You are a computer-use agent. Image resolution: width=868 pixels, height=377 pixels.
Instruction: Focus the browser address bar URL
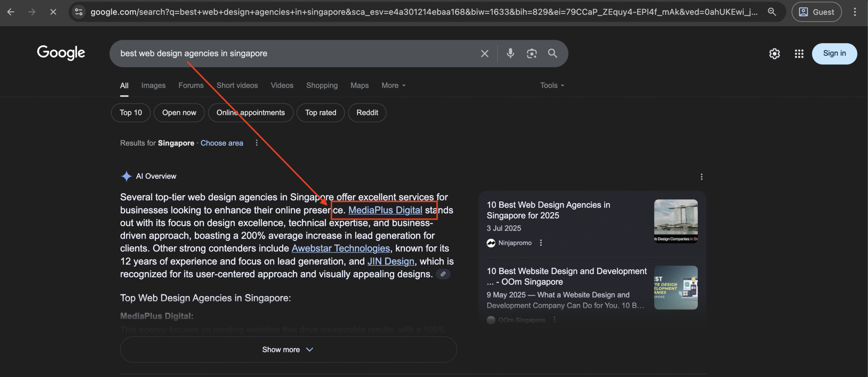pyautogui.click(x=424, y=12)
